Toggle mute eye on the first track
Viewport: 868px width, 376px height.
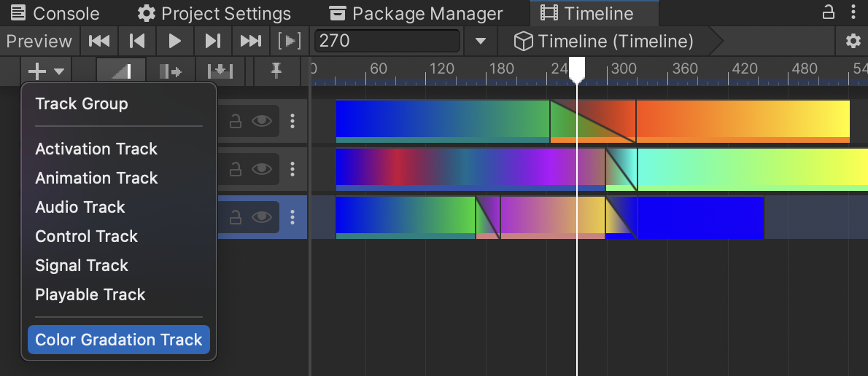[262, 121]
